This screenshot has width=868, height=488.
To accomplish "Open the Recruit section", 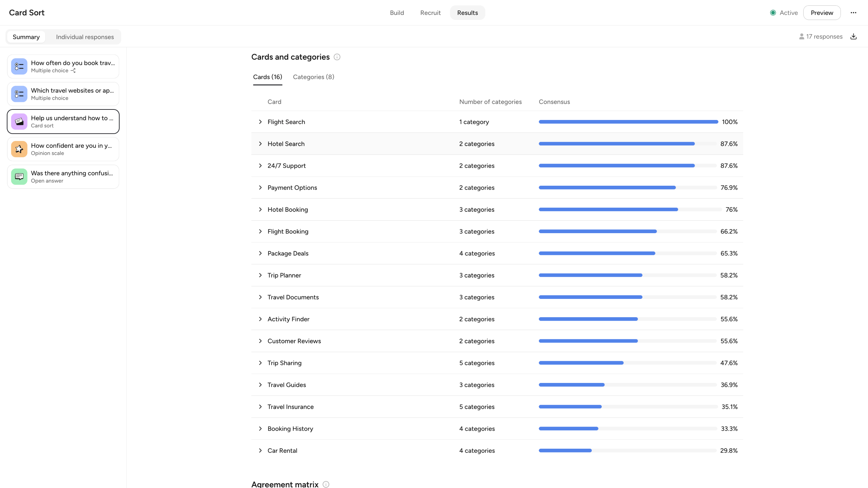I will pos(430,13).
